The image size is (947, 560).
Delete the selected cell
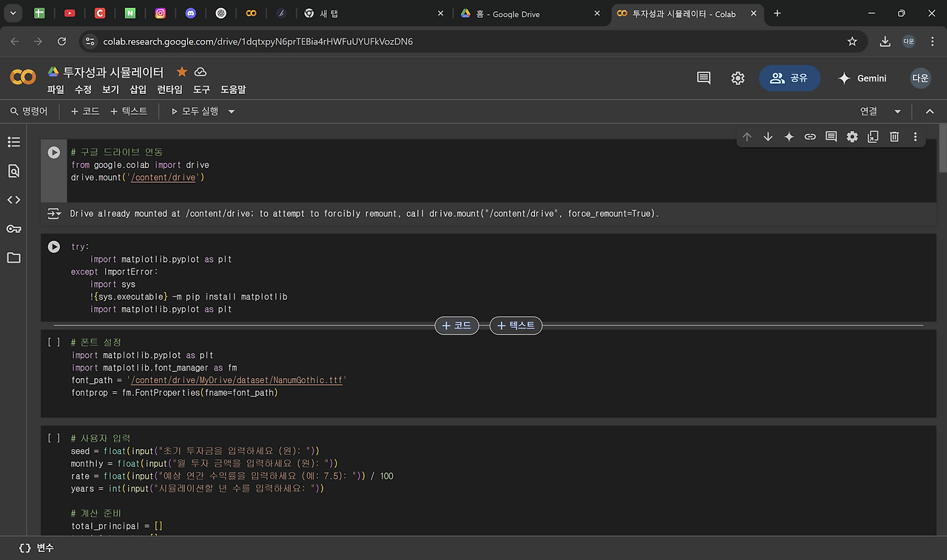click(x=894, y=137)
